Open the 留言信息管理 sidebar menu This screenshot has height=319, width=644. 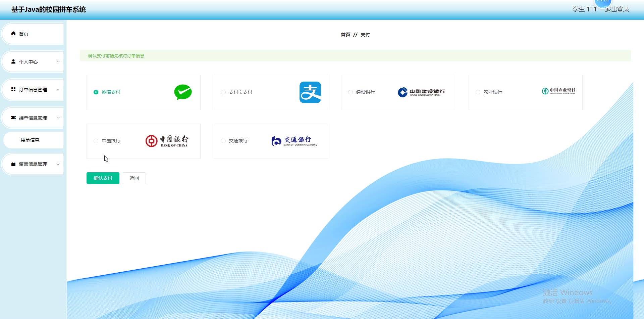click(x=33, y=164)
